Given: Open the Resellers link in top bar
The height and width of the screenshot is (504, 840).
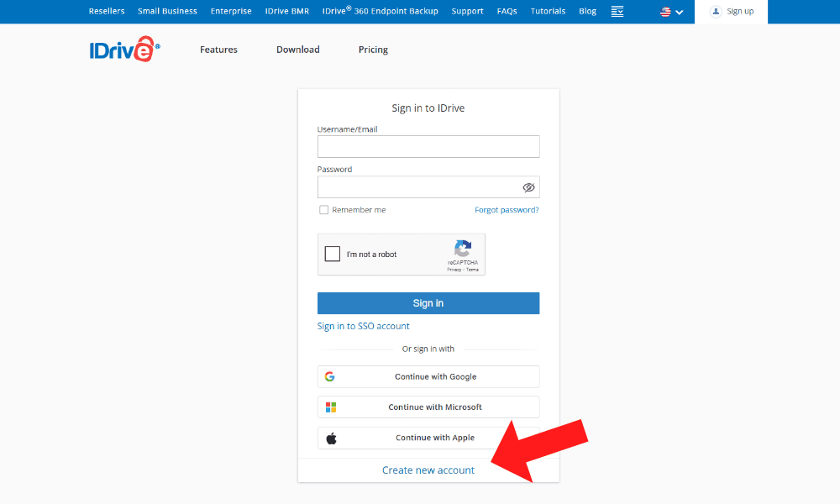Looking at the screenshot, I should point(107,12).
